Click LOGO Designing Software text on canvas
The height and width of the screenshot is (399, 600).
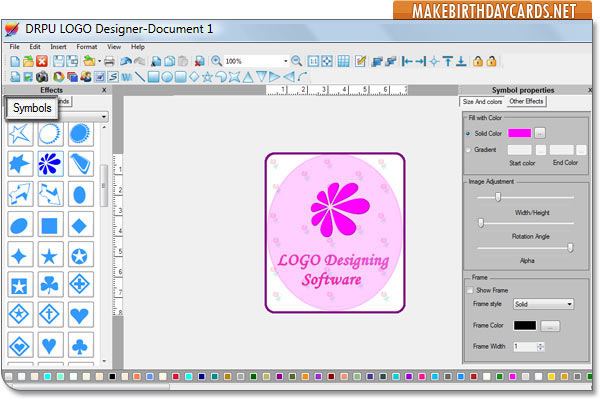pos(333,270)
